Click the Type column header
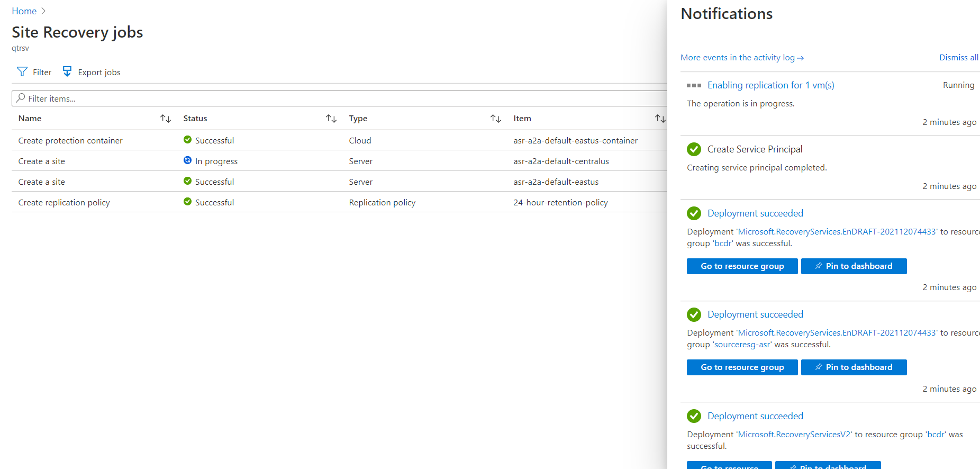Screen dimensions: 980x469 click(358, 119)
